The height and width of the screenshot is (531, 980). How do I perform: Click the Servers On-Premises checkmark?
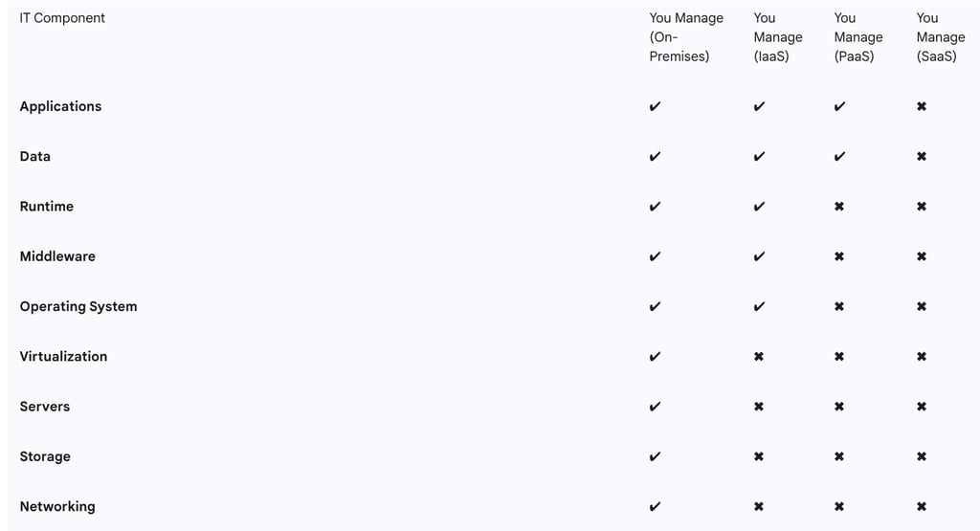point(655,407)
